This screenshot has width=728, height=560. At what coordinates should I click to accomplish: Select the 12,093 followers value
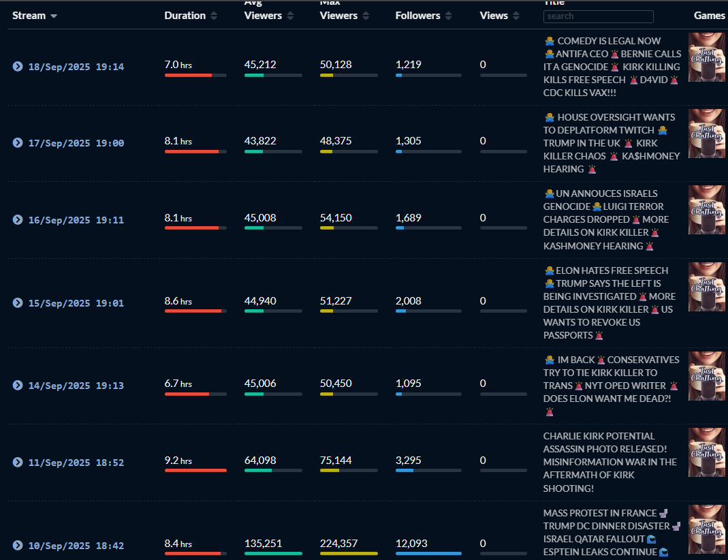coord(411,544)
